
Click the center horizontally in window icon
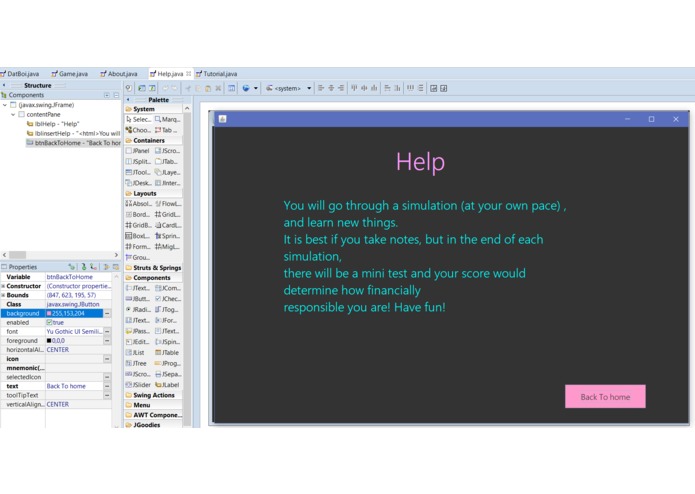(434, 88)
